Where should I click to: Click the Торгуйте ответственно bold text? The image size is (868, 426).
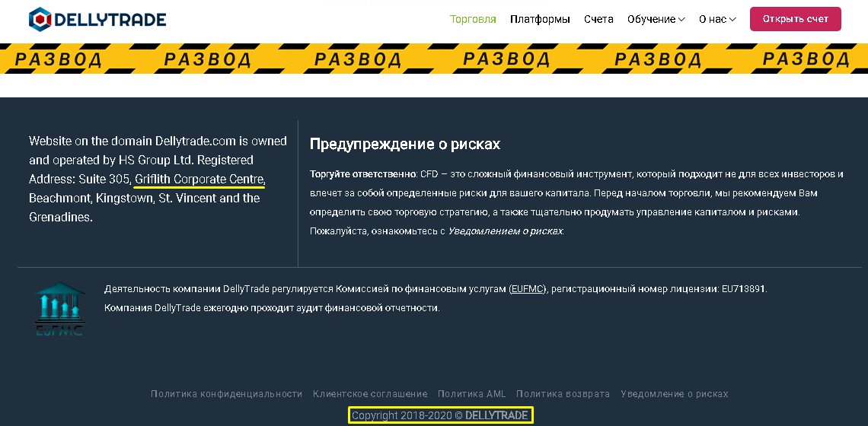click(x=363, y=174)
